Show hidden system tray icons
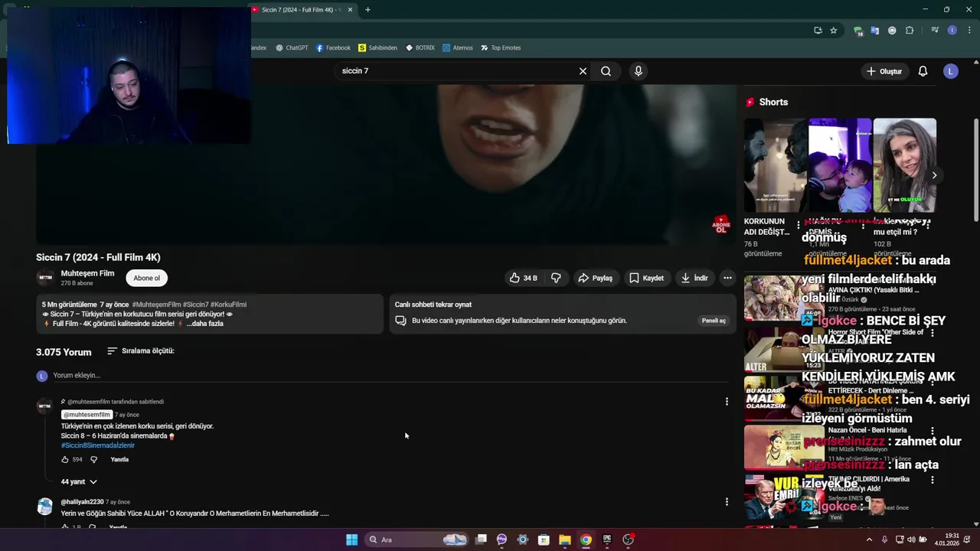This screenshot has width=980, height=551. [868, 540]
